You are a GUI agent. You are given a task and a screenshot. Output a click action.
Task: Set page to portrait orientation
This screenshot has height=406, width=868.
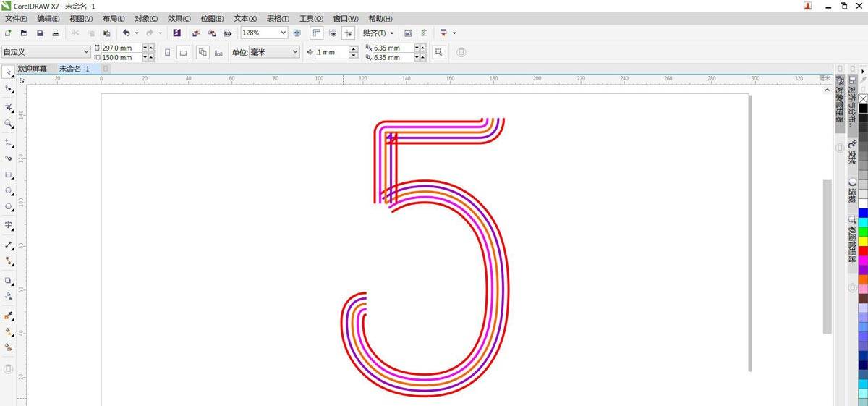pyautogui.click(x=168, y=52)
